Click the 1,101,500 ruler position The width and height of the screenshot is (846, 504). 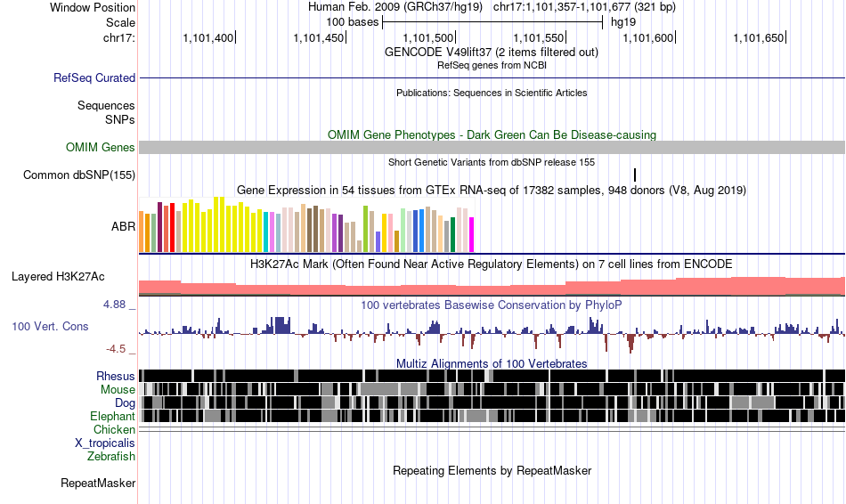[429, 37]
